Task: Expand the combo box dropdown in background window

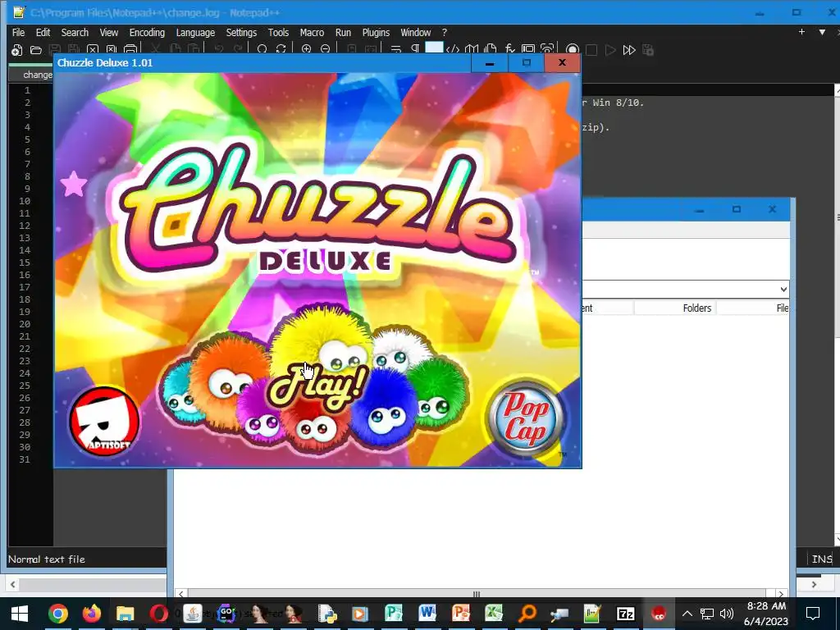Action: click(783, 290)
